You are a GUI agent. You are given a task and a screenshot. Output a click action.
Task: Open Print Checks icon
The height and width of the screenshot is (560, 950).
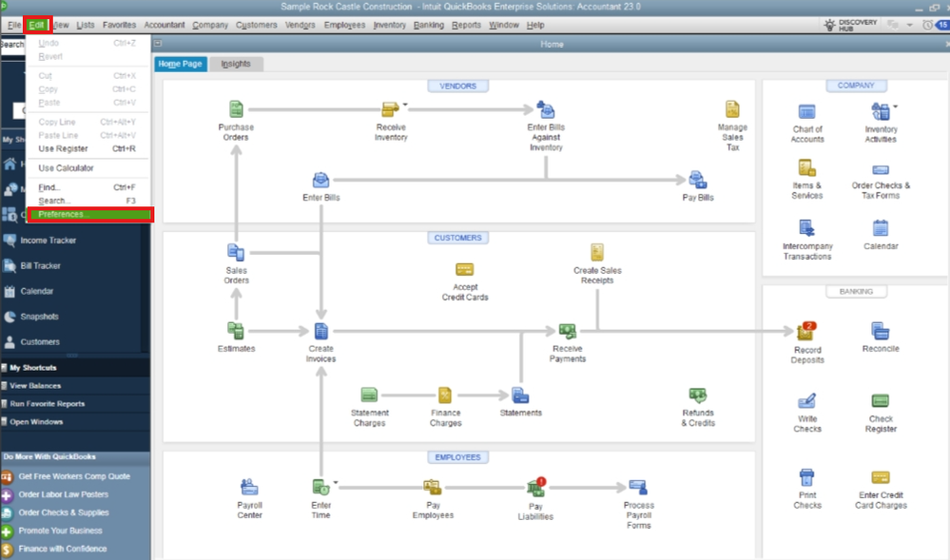pos(807,477)
